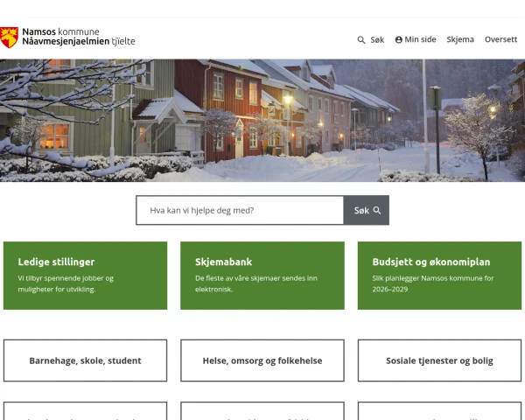Click the snowy street banner image
Viewport: 525px width, 420px height.
pos(262,121)
